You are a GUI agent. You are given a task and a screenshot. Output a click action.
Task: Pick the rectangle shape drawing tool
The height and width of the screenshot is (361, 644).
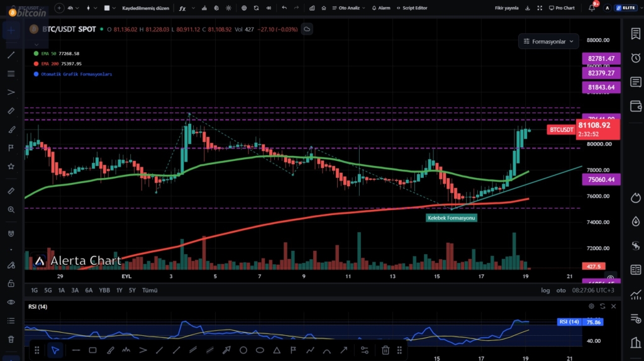93,350
